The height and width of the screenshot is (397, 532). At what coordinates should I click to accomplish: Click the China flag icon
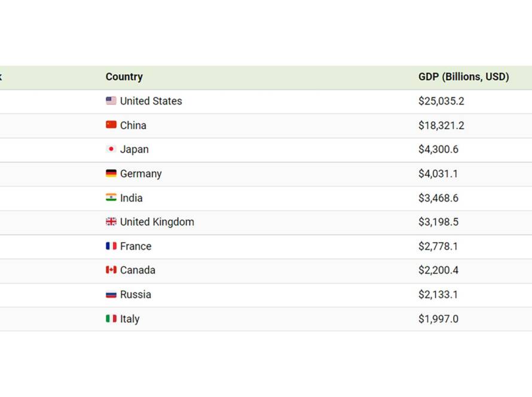[x=111, y=125]
